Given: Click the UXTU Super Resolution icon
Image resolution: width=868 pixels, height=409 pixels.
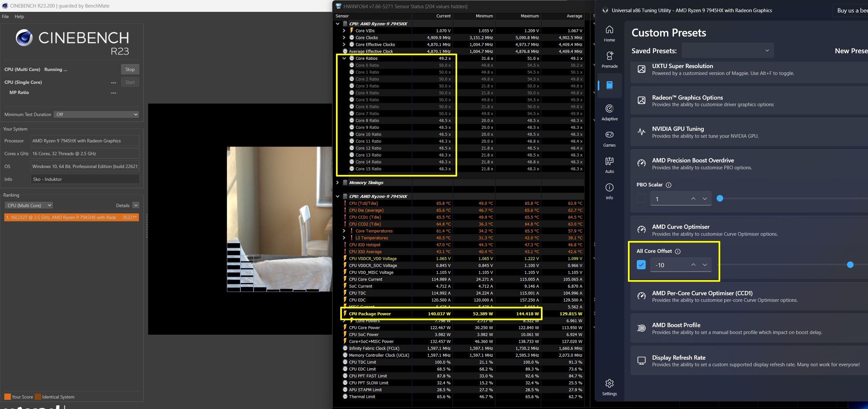Looking at the screenshot, I should pos(641,69).
